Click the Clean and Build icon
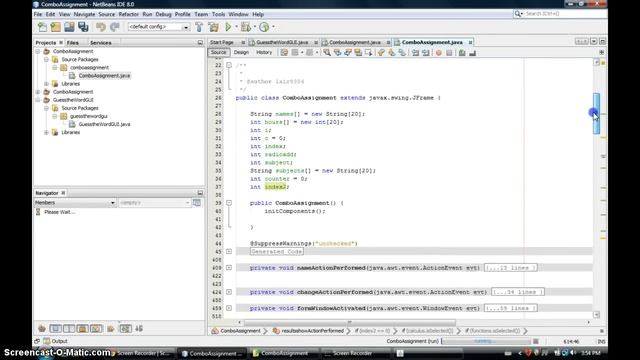The width and height of the screenshot is (640, 360). (x=213, y=27)
